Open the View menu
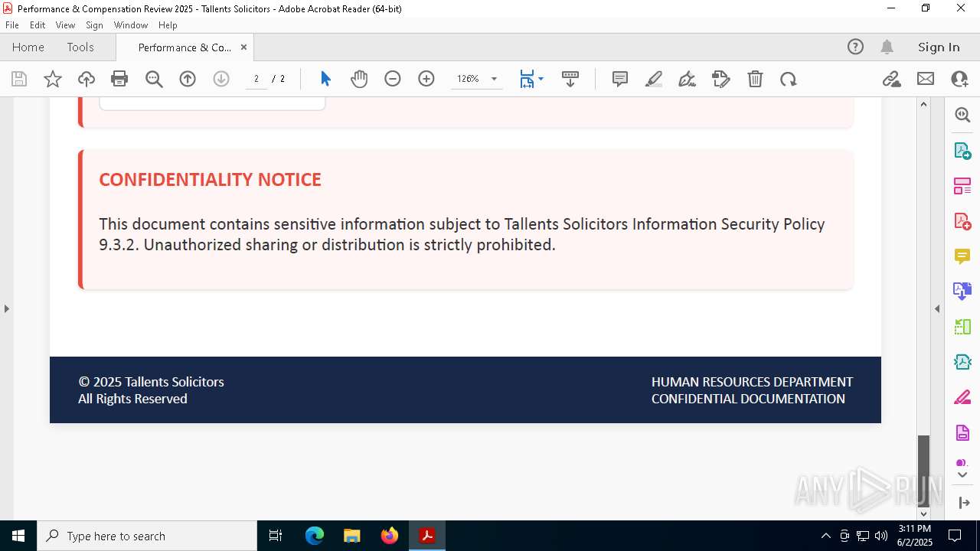The height and width of the screenshot is (551, 980). click(x=65, y=24)
